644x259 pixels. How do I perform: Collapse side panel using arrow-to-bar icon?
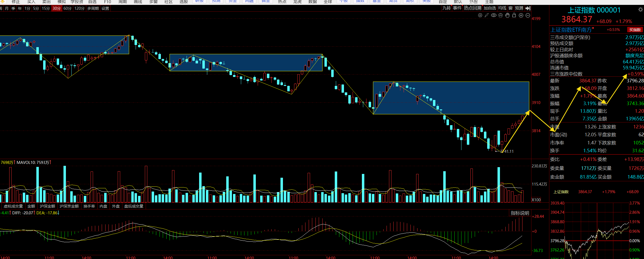(x=528, y=8)
